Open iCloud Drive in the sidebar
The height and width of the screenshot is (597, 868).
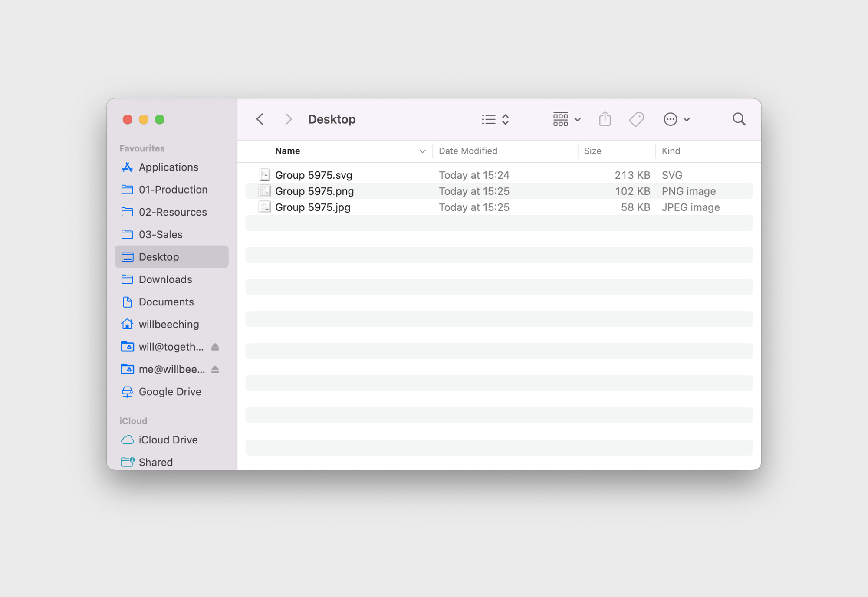[x=168, y=440]
